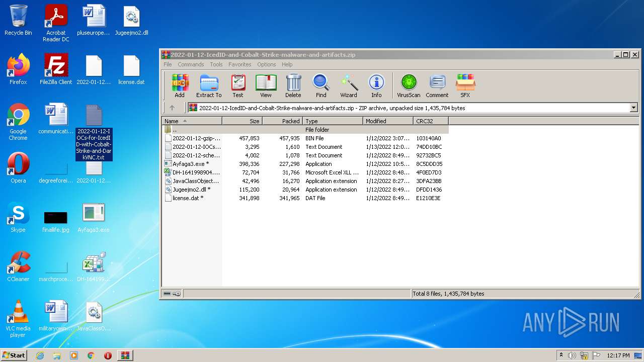
Task: Select the parent folder '..' row
Action: [305, 130]
